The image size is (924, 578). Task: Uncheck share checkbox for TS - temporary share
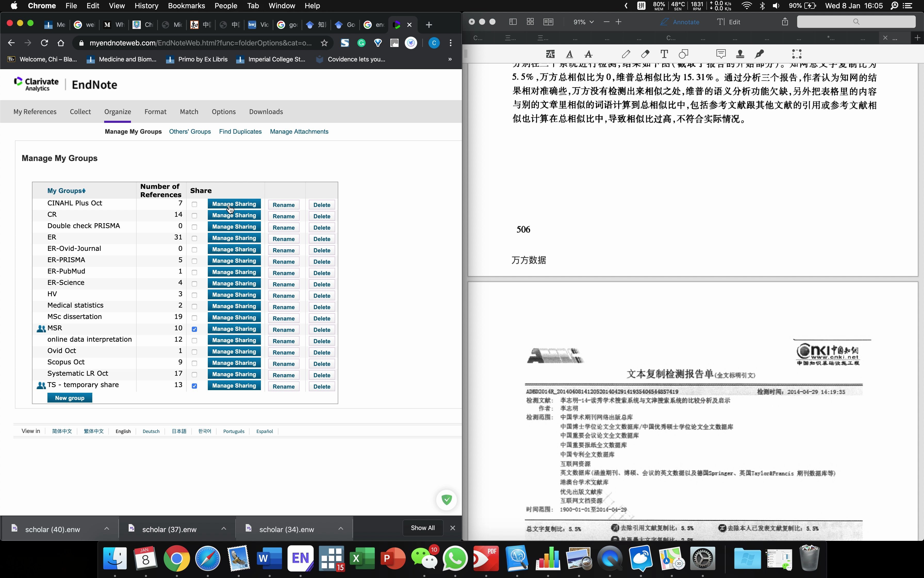194,386
